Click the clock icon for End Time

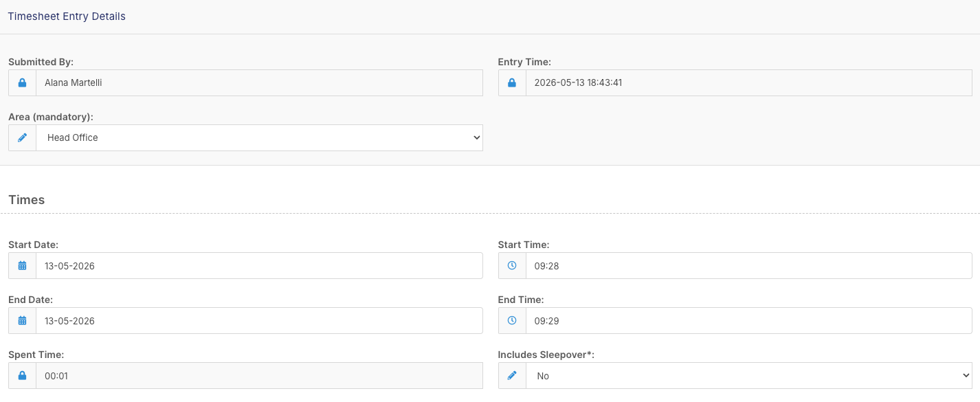[x=511, y=320]
